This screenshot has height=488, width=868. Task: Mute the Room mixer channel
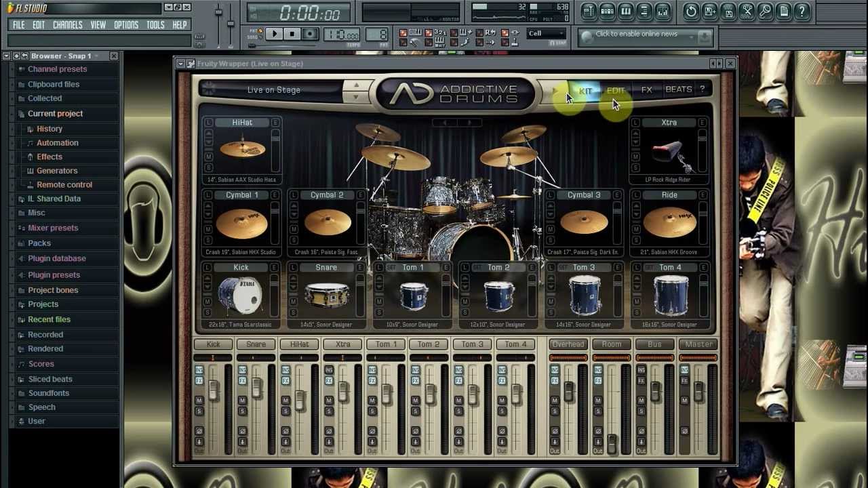coord(598,401)
